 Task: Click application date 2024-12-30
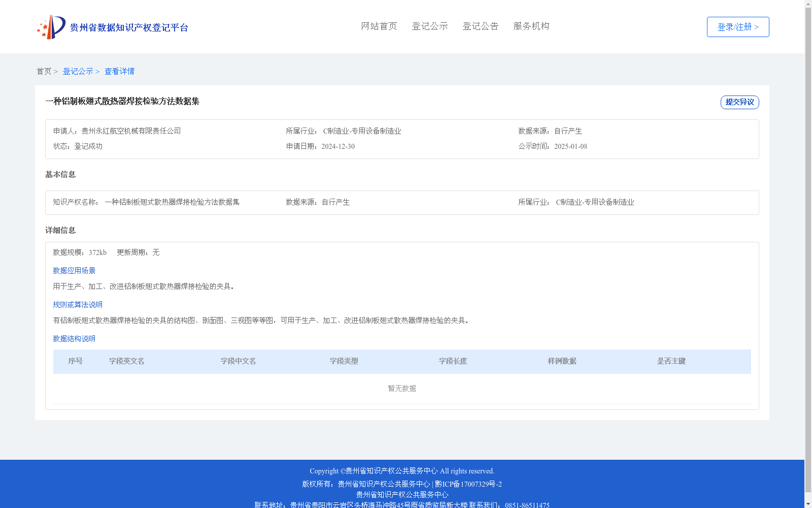[338, 146]
